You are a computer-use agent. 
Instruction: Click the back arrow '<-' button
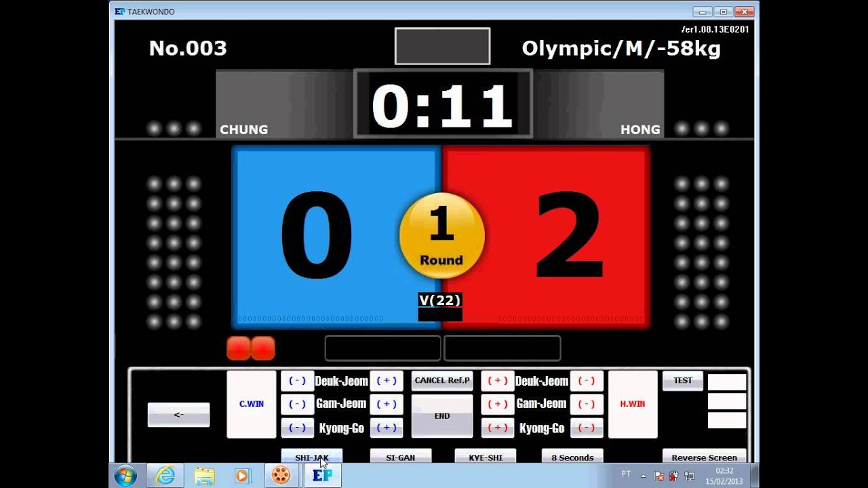pyautogui.click(x=178, y=415)
